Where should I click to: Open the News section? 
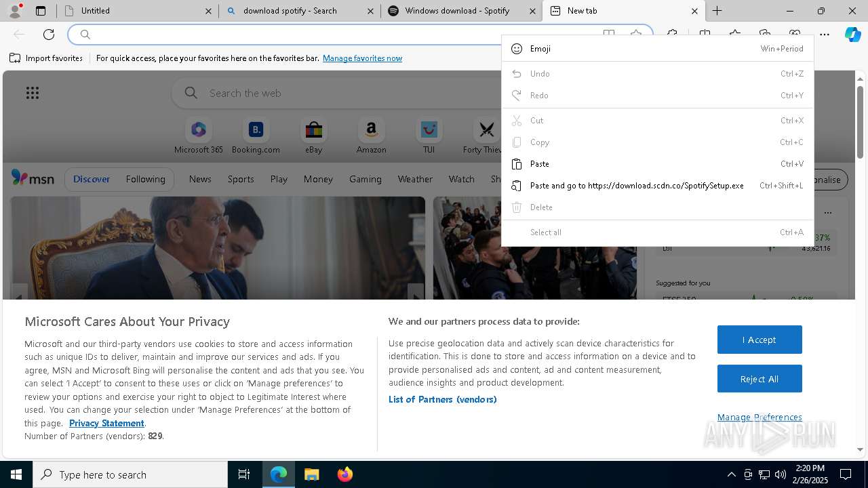[200, 179]
